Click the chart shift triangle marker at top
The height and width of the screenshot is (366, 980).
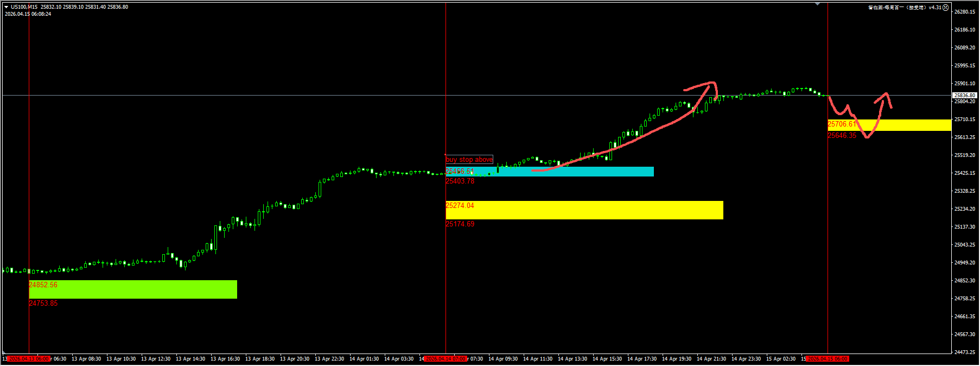coord(817,4)
